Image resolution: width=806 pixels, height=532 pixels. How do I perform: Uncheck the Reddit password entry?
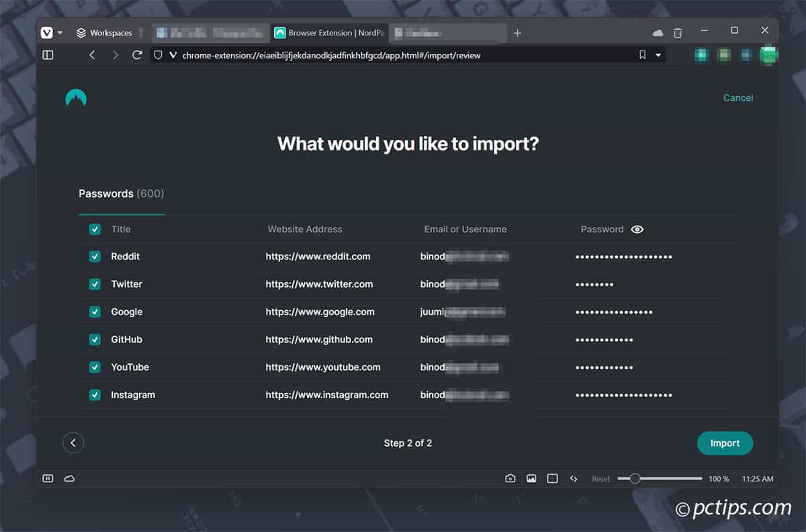[95, 256]
